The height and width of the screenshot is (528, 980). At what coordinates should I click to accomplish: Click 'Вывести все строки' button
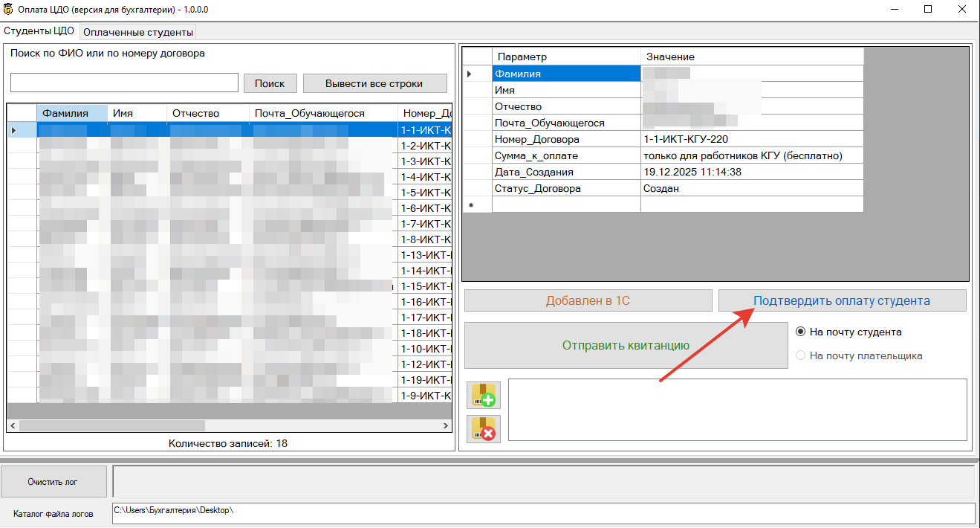click(x=374, y=83)
